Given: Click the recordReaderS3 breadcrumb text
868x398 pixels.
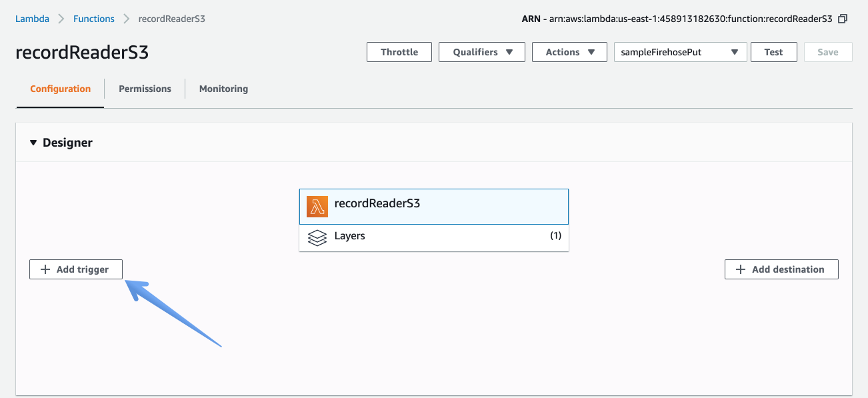Looking at the screenshot, I should pos(172,19).
